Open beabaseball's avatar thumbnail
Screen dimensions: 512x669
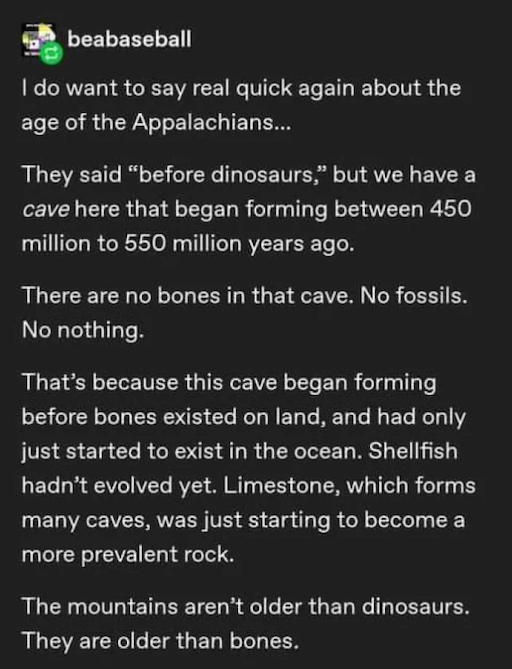(38, 40)
